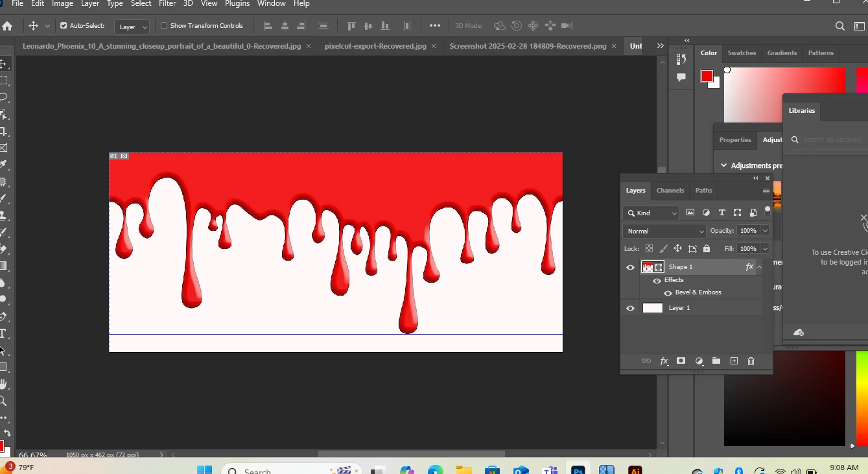Open the Fill slider dropdown arrow
The height and width of the screenshot is (474, 868).
click(x=765, y=248)
